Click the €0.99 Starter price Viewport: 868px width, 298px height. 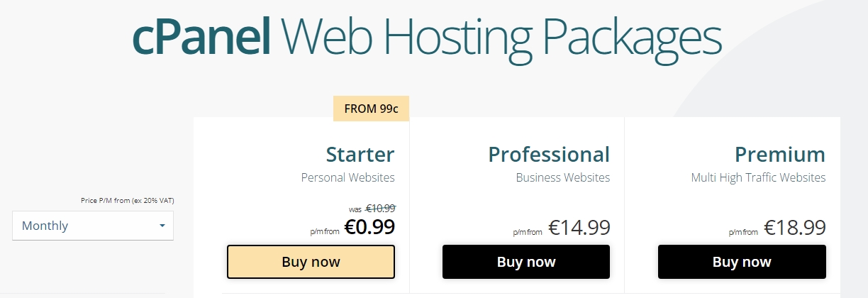pyautogui.click(x=369, y=226)
